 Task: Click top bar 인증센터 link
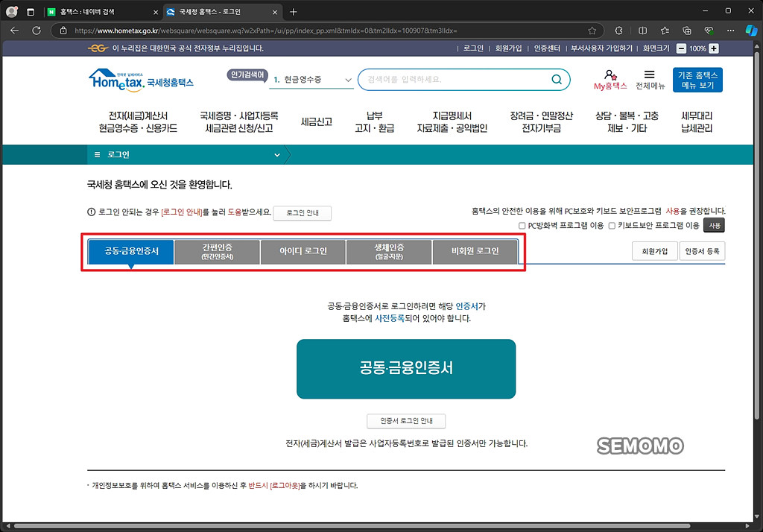click(547, 48)
